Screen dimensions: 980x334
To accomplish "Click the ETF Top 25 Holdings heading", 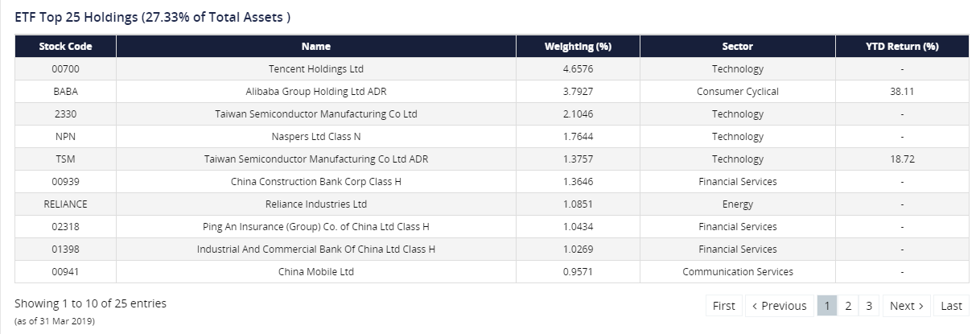I will point(153,18).
